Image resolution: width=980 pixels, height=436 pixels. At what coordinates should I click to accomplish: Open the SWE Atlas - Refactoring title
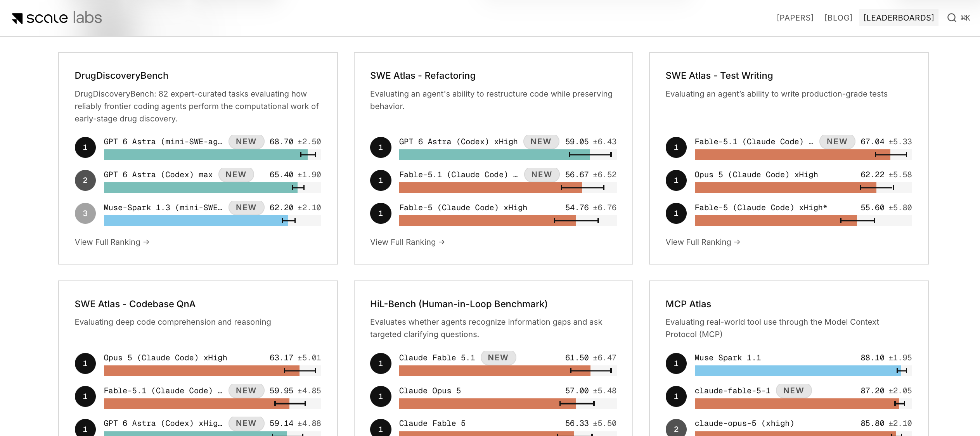point(423,76)
